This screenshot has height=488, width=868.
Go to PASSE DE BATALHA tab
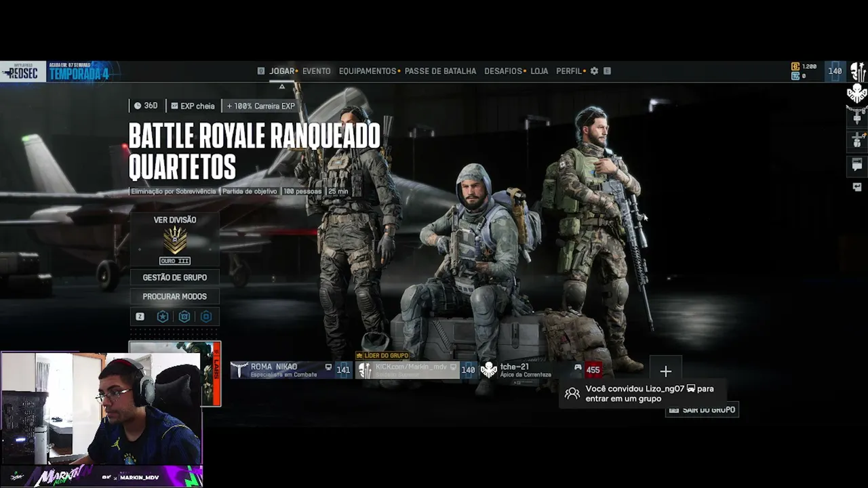coord(441,71)
